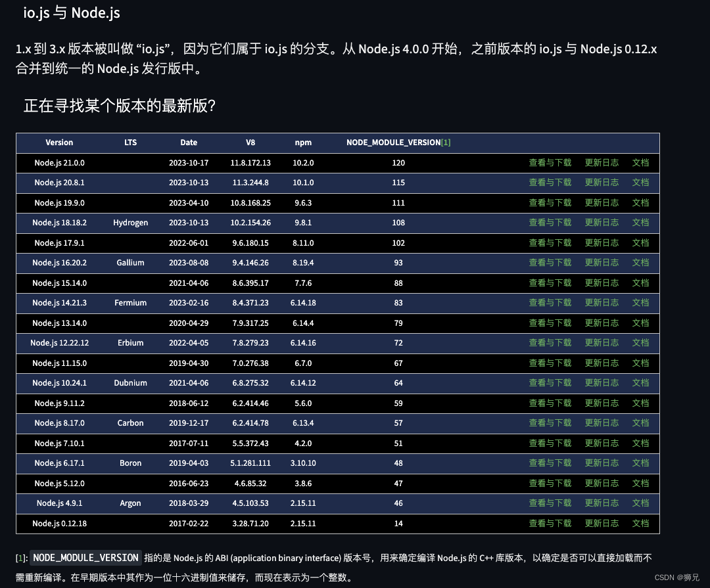Image resolution: width=710 pixels, height=588 pixels.
Task: Open download page for Node.js 18.18.2
Action: [550, 223]
